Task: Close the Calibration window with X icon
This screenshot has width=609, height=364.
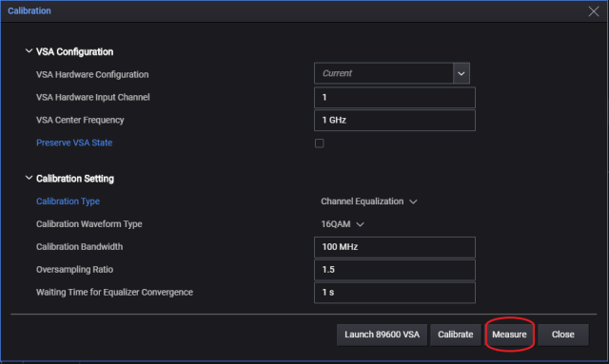Action: pyautogui.click(x=594, y=11)
